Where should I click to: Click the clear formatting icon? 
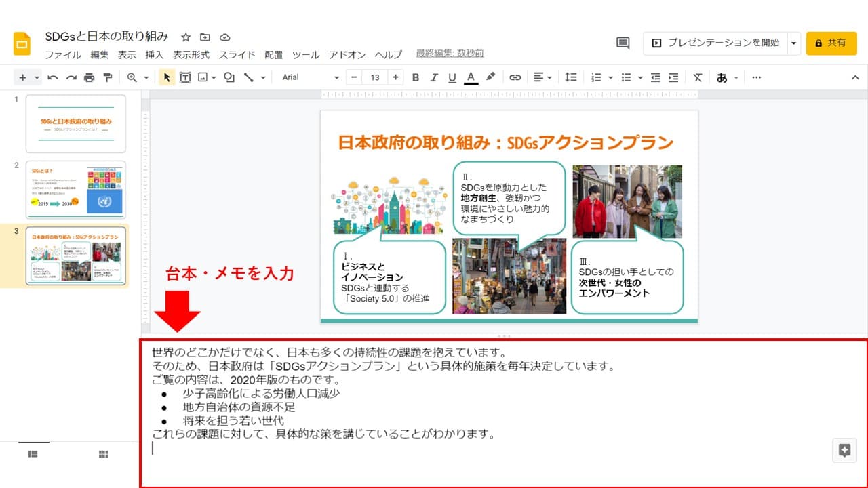point(697,77)
